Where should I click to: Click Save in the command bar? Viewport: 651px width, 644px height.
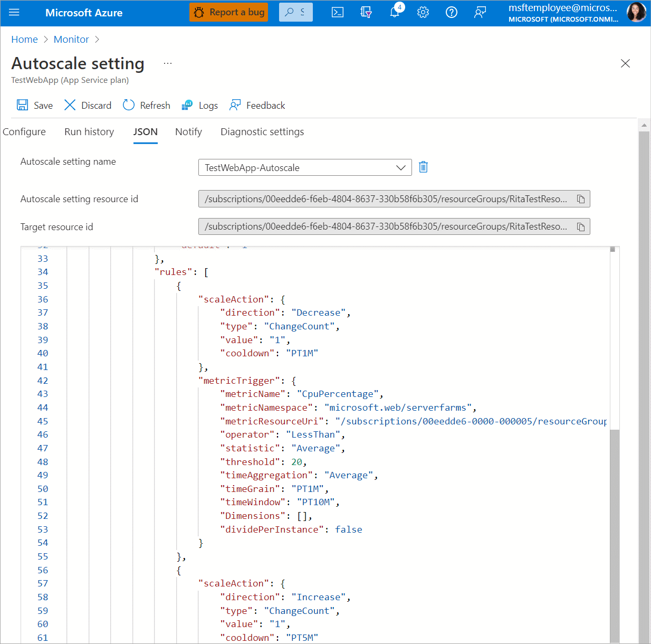tap(35, 106)
